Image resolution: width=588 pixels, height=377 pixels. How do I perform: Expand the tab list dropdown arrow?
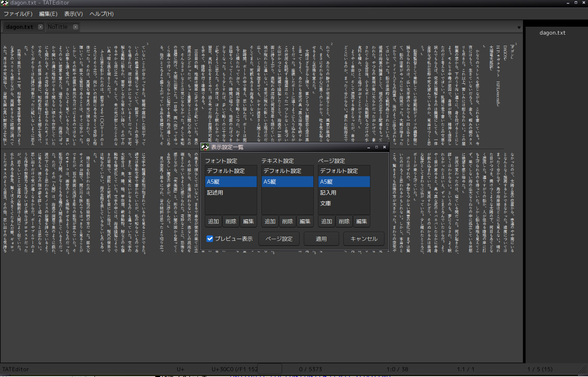tap(519, 27)
